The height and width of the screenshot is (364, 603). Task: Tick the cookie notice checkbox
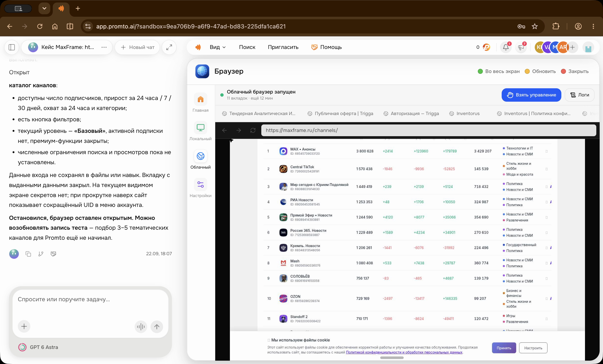click(269, 340)
